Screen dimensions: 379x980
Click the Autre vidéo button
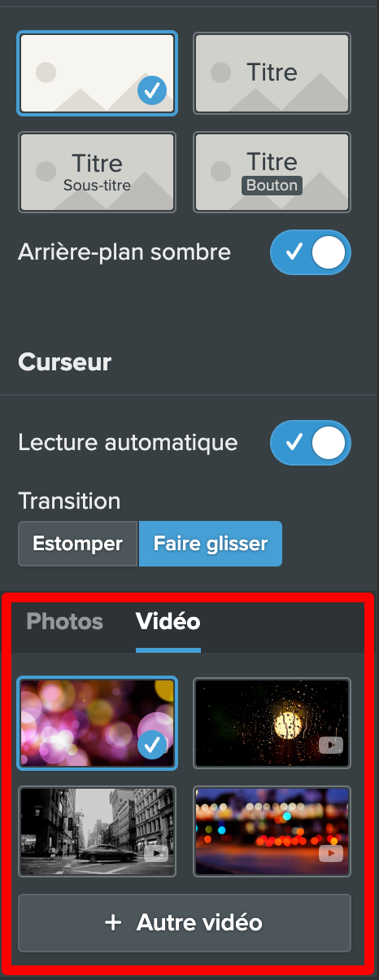click(x=185, y=923)
